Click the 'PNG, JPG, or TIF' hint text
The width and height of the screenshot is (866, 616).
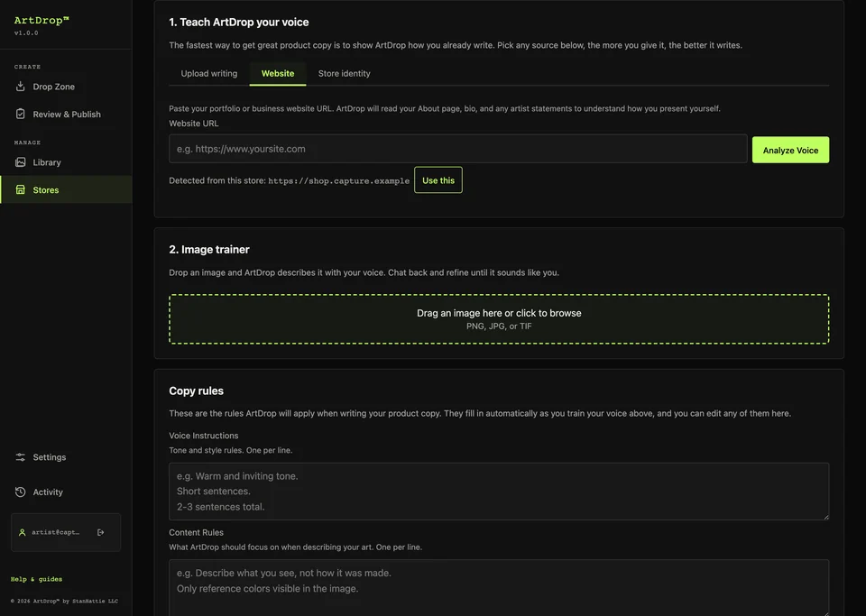[499, 326]
